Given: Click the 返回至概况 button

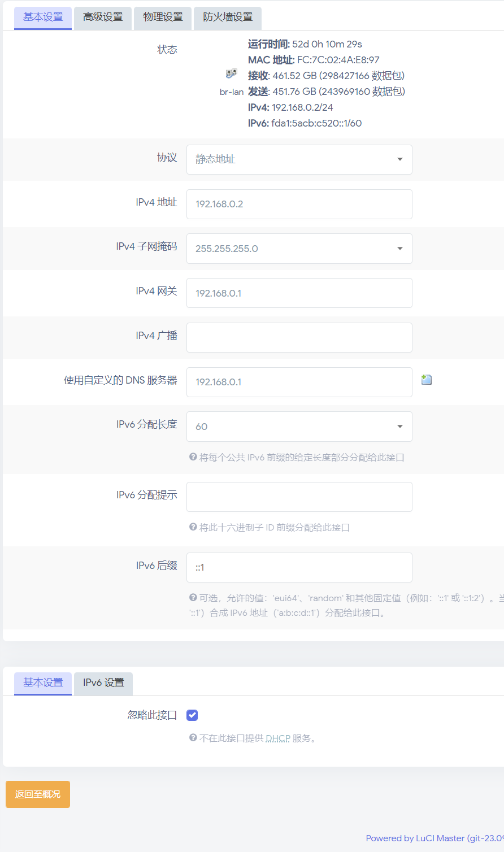Looking at the screenshot, I should pos(38,794).
